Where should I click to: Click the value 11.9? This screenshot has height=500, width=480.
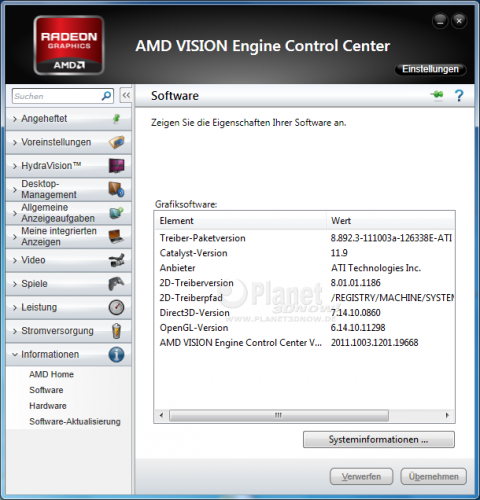(339, 253)
